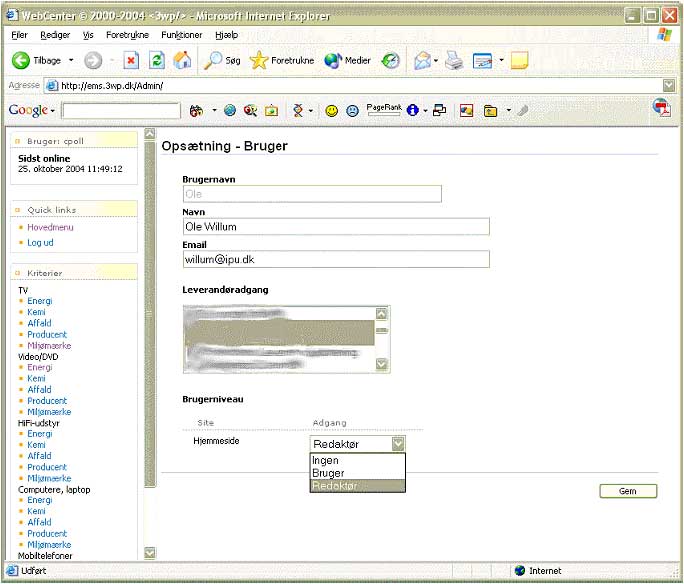The image size is (684, 584).
Task: Click the Google toolbar search box
Action: pyautogui.click(x=121, y=111)
